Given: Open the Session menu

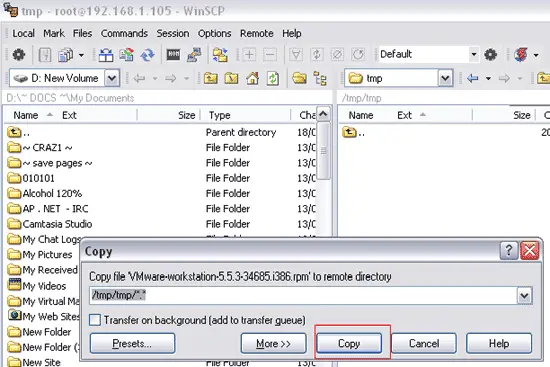Looking at the screenshot, I should (x=173, y=33).
